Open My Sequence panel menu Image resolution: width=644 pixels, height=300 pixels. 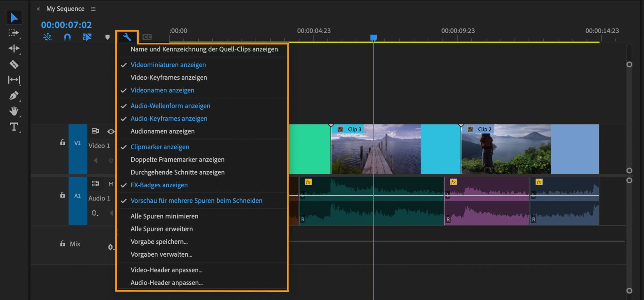(x=93, y=9)
